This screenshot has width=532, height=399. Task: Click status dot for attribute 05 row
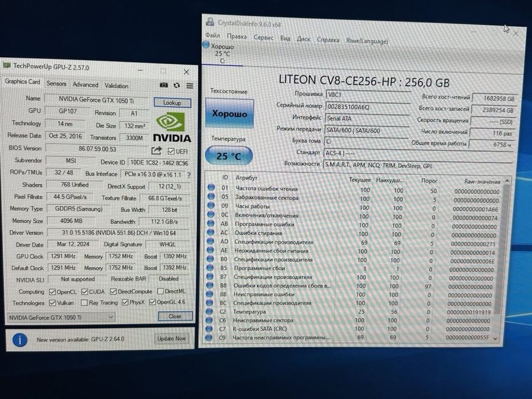(x=211, y=196)
